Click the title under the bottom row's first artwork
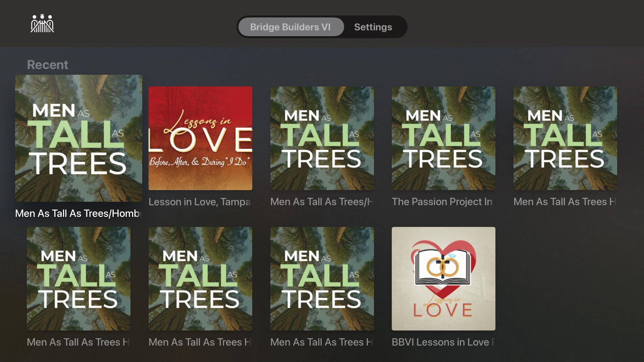 (x=78, y=342)
